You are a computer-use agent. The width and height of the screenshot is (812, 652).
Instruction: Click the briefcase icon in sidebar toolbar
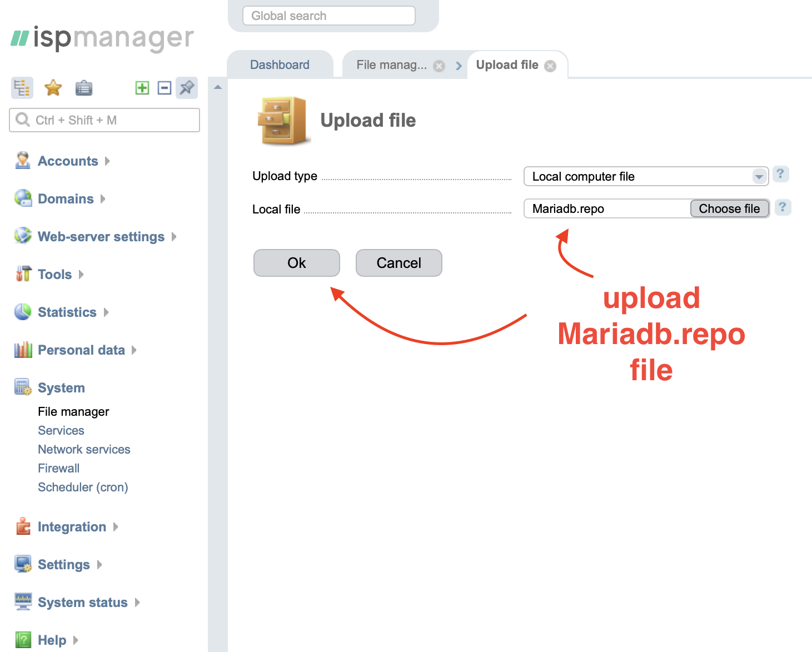pos(84,88)
